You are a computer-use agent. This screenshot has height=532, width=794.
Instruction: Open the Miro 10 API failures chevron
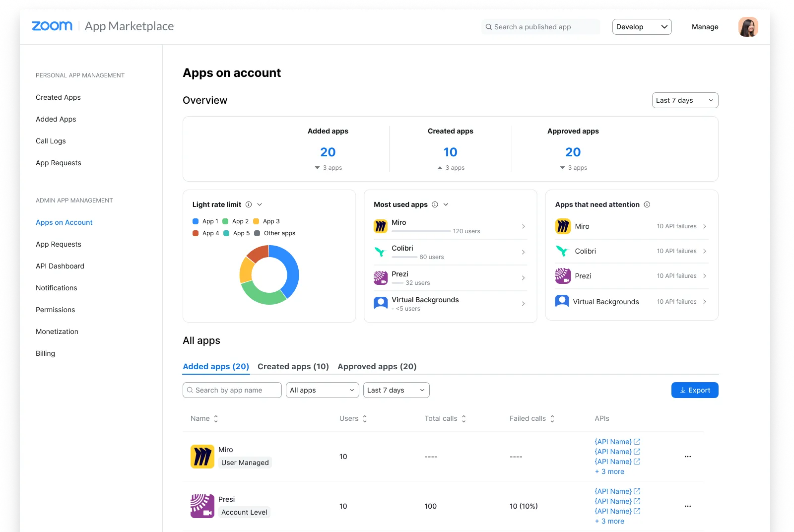click(705, 226)
